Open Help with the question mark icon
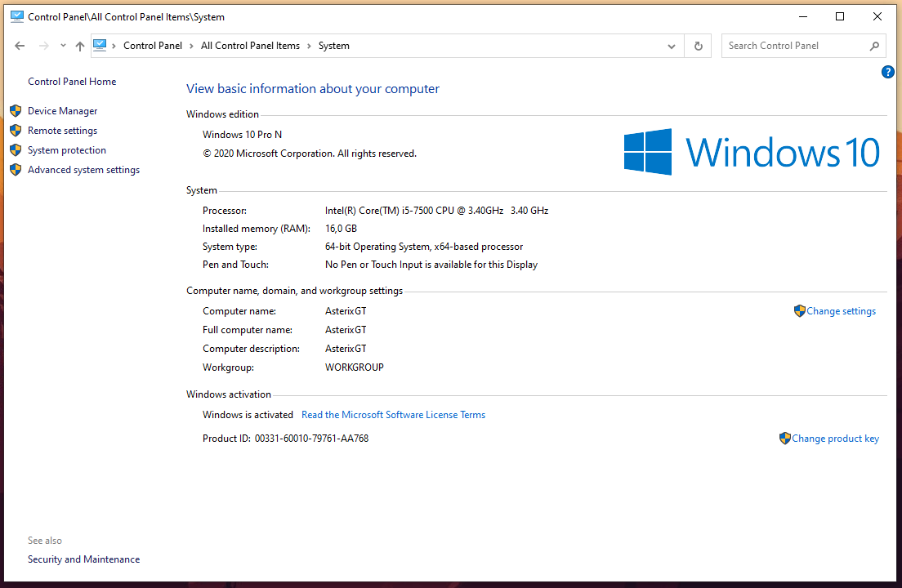 point(887,72)
